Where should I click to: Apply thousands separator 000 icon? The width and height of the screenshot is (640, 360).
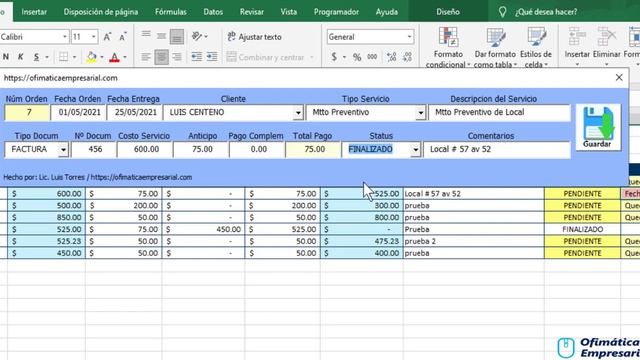tap(372, 57)
